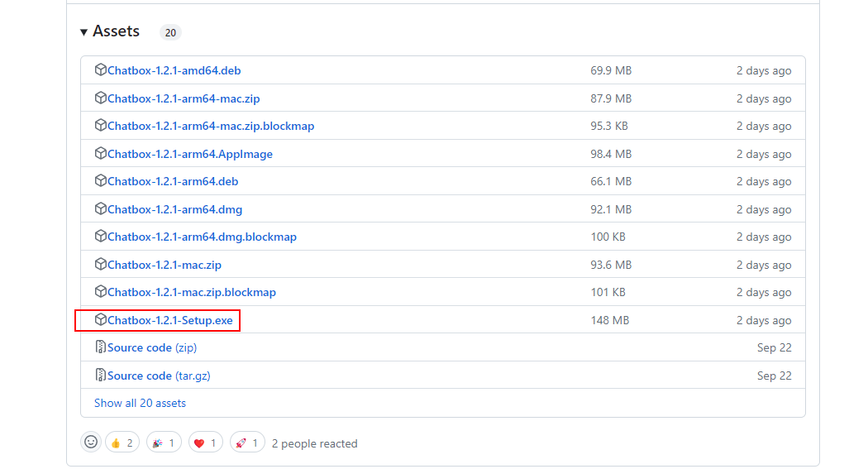Click the 2 days ago timestamp for Setup.exe
The width and height of the screenshot is (868, 469).
pos(763,320)
